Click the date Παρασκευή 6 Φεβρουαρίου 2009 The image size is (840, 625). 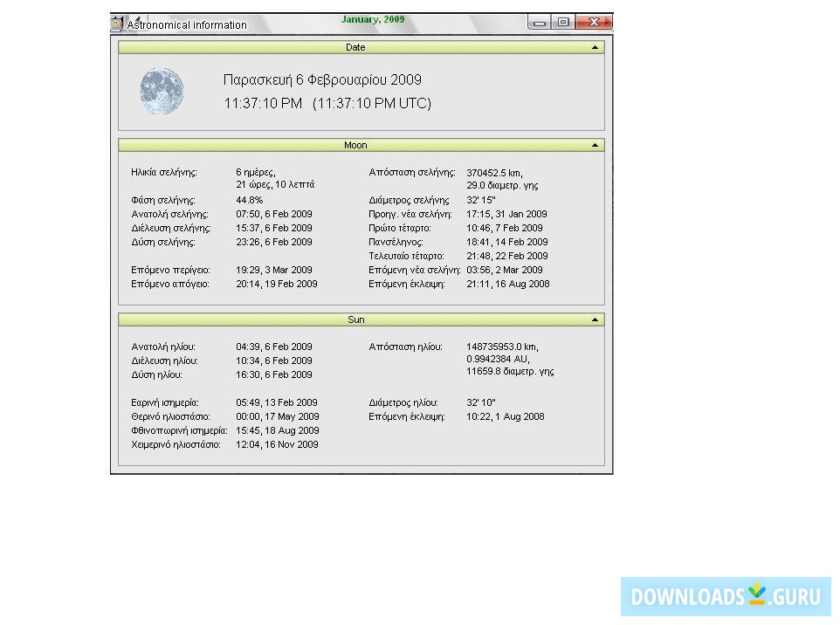322,79
